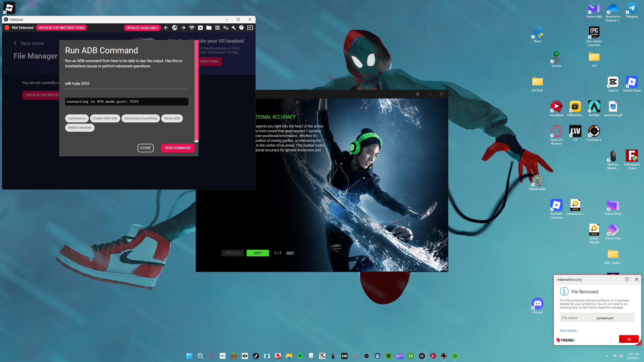Viewport: 644px width, 362px height.
Task: Click the pink dialog scrollbar
Action: point(196,90)
